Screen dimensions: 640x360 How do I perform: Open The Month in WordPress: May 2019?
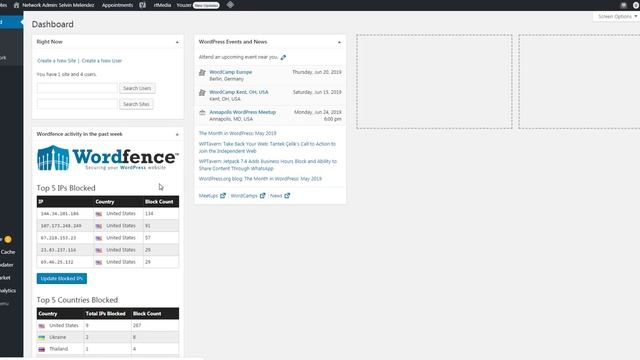click(238, 133)
